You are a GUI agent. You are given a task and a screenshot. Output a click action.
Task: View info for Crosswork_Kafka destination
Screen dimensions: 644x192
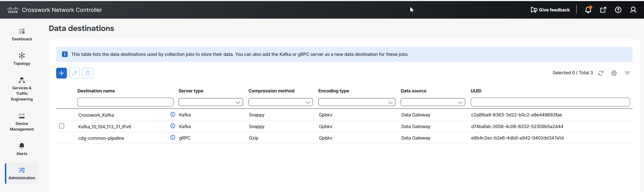click(173, 115)
